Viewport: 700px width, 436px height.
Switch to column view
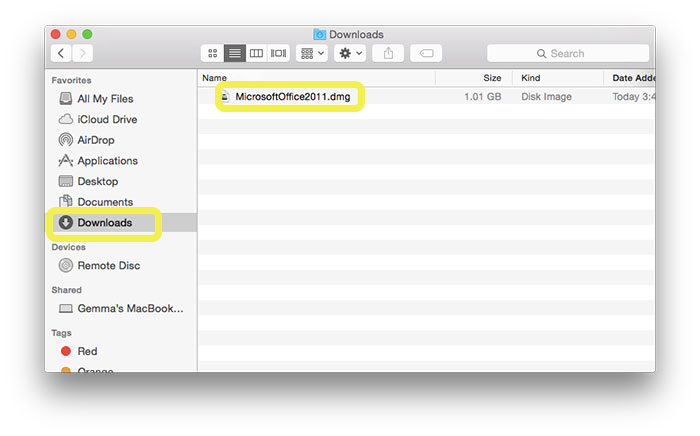pos(256,53)
